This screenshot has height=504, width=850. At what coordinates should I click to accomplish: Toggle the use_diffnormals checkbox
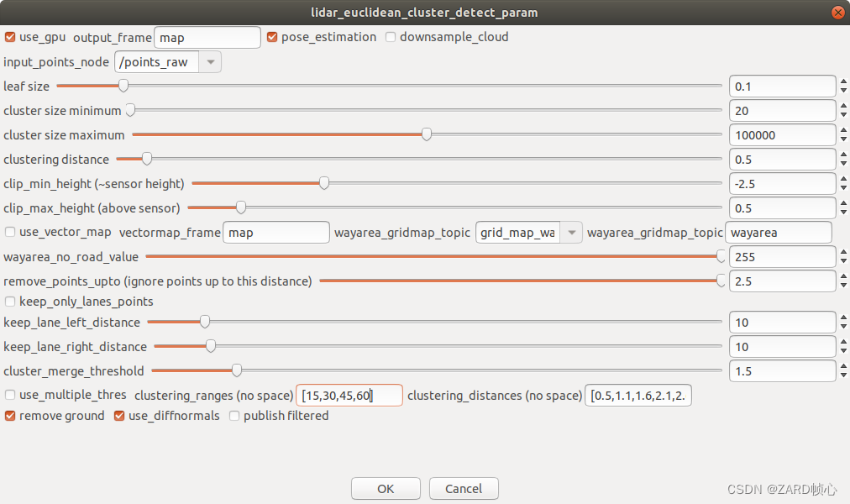119,416
